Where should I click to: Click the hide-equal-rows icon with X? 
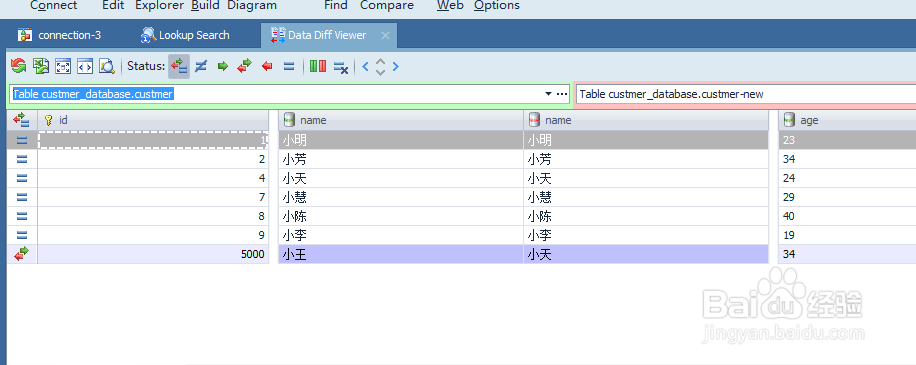[x=341, y=67]
